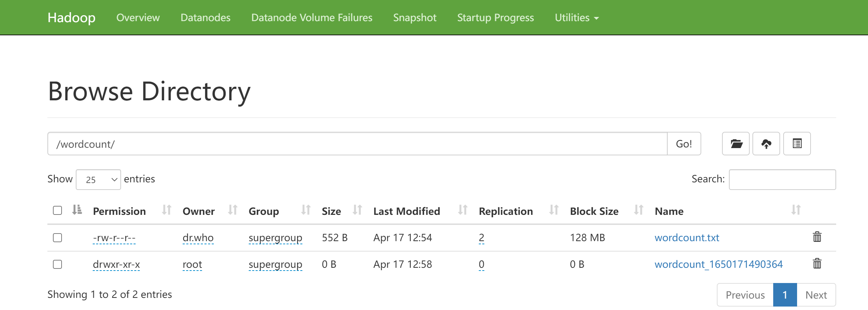Select the wordcount_1650171490364 row checkbox
This screenshot has width=868, height=310.
[57, 264]
